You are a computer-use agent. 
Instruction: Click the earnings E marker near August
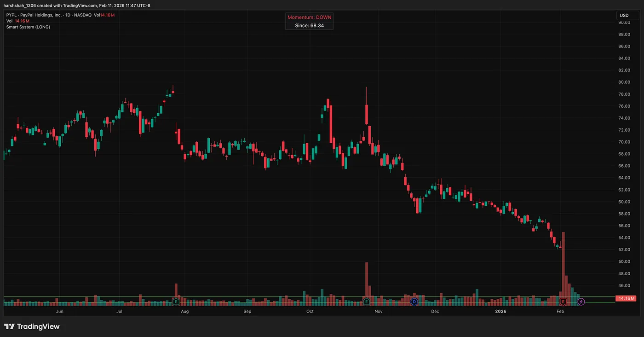(x=175, y=302)
